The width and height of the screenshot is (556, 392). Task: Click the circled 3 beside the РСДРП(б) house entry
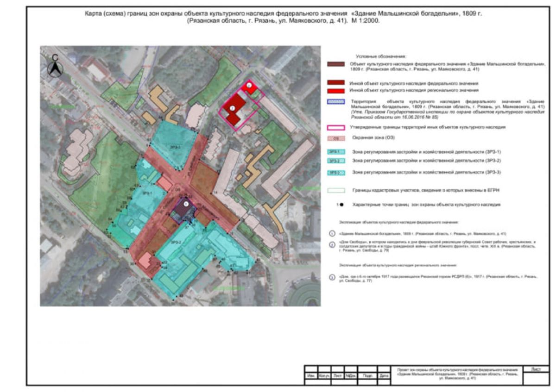pos(332,278)
